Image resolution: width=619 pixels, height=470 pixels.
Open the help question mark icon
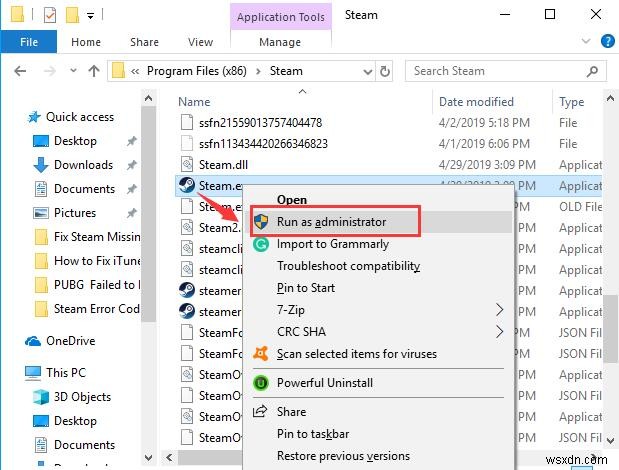[608, 41]
